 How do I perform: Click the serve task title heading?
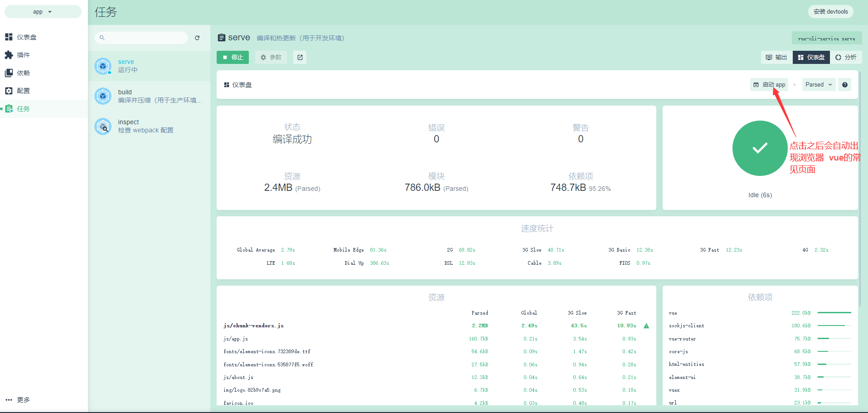click(239, 38)
